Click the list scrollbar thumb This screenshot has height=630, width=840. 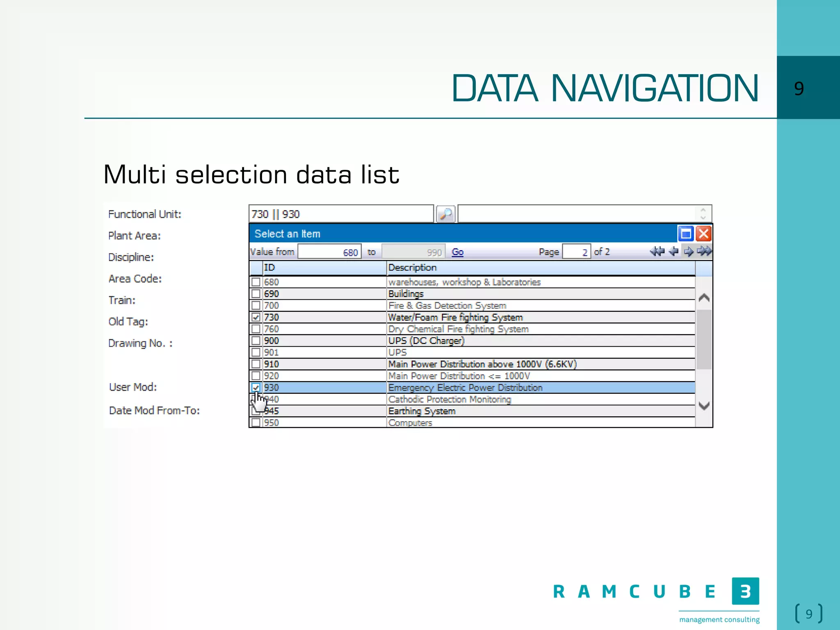(x=704, y=339)
